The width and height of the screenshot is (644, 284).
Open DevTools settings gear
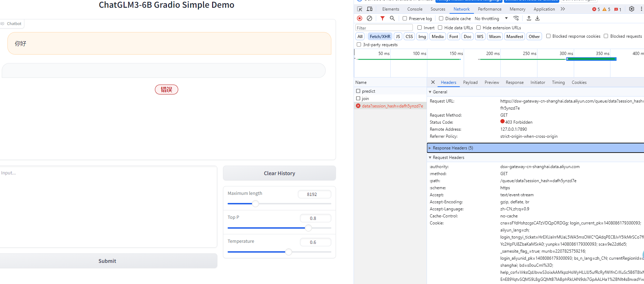click(632, 9)
